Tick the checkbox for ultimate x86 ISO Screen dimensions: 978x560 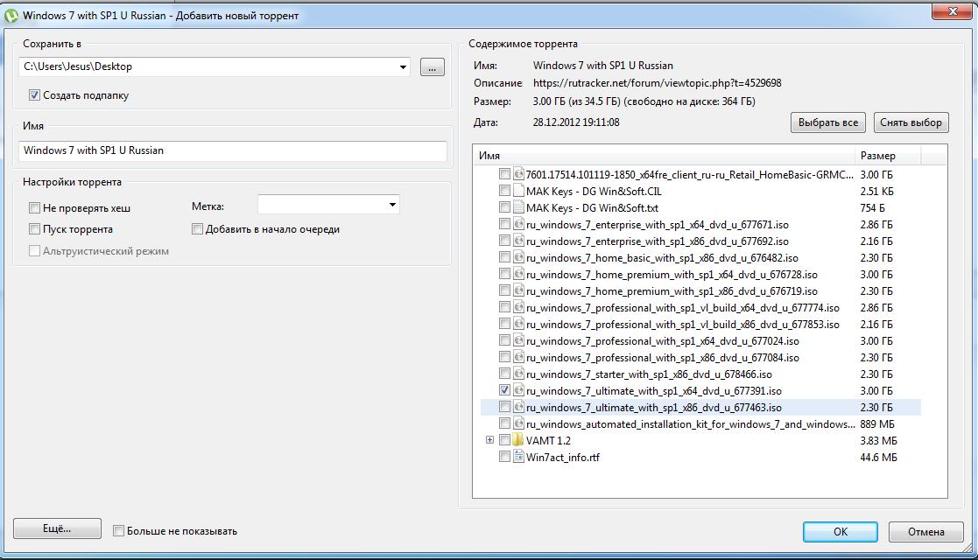[504, 407]
